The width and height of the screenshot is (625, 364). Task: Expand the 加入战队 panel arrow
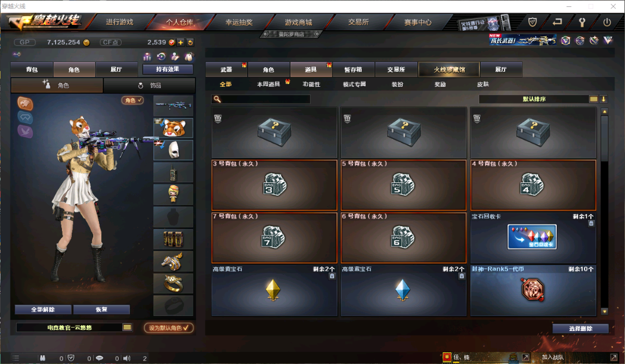click(613, 357)
